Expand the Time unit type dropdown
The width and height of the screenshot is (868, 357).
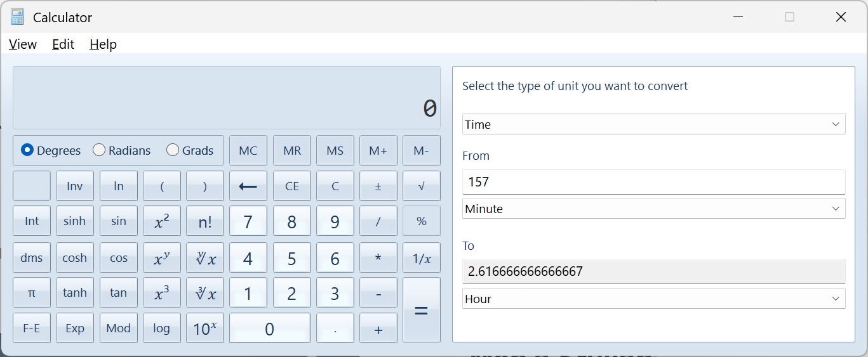pyautogui.click(x=653, y=125)
